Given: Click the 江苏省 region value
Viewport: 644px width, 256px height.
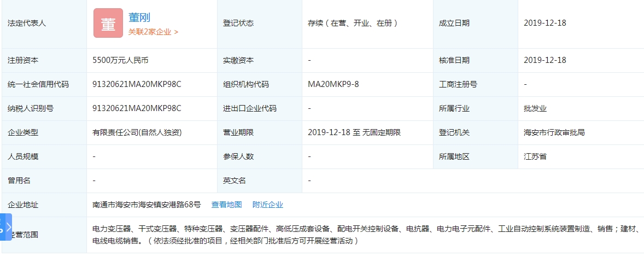Looking at the screenshot, I should click(x=535, y=156).
